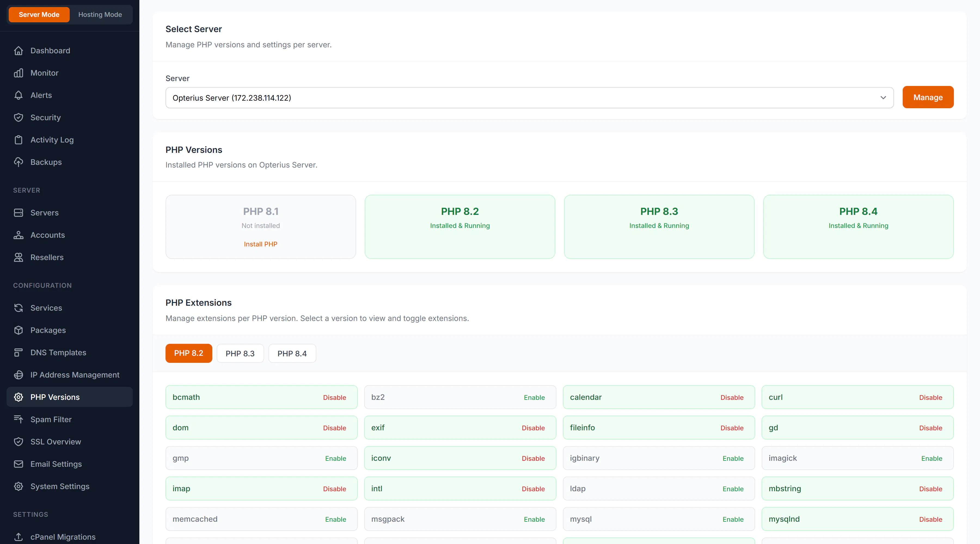
Task: Disable the gd extension
Action: 930,428
